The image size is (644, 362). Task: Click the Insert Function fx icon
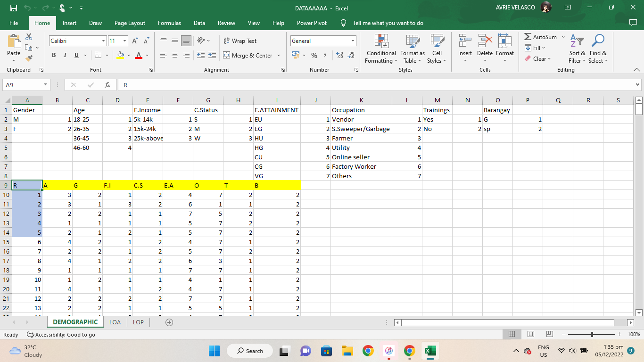107,85
